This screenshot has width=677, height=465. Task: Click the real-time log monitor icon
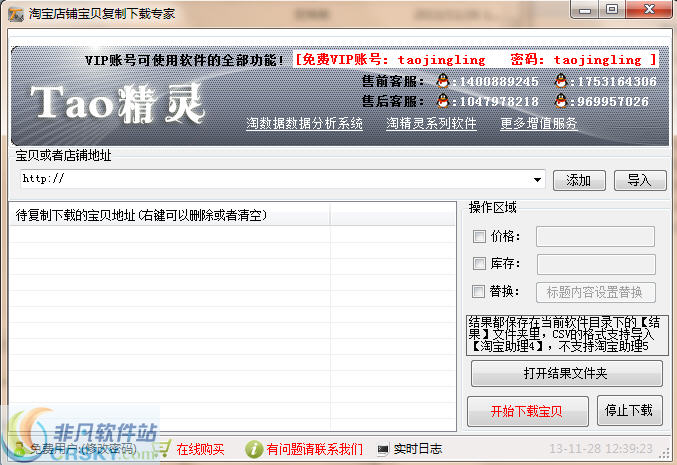[383, 449]
